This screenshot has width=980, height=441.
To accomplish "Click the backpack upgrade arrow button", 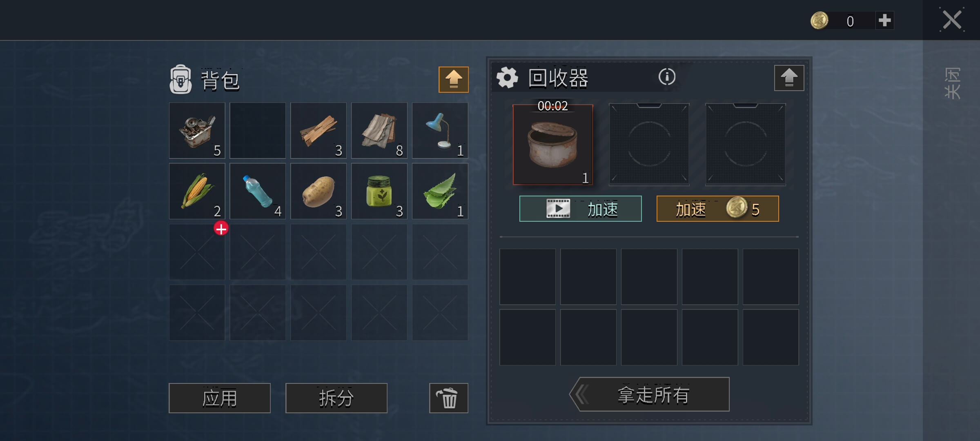I will click(x=454, y=80).
